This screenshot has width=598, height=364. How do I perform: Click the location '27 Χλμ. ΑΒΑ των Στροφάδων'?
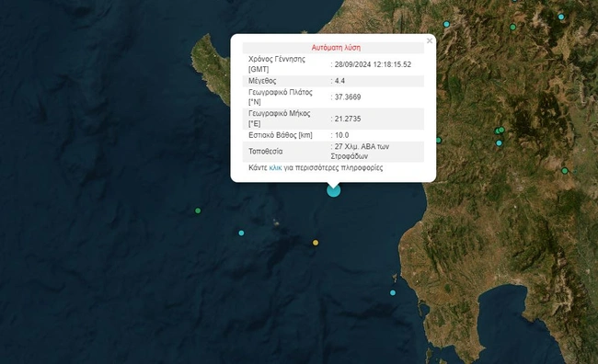(x=360, y=152)
